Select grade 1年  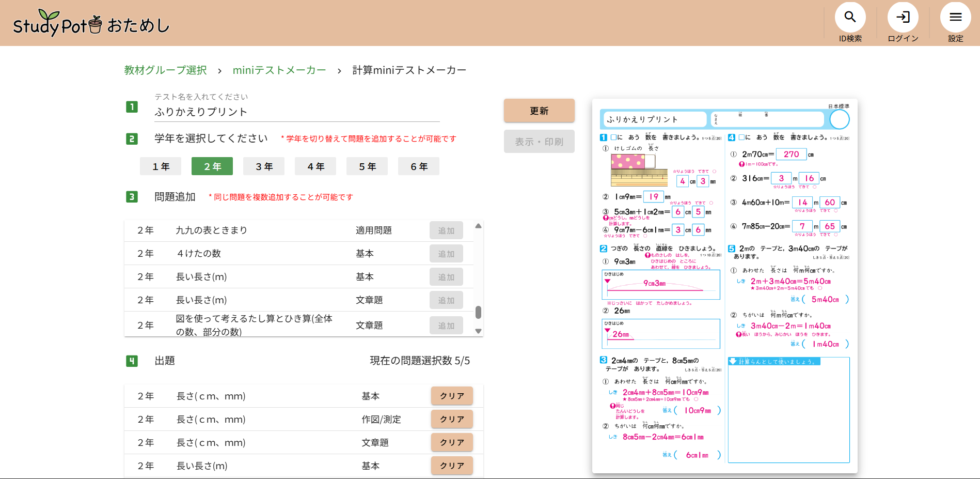[x=161, y=166]
